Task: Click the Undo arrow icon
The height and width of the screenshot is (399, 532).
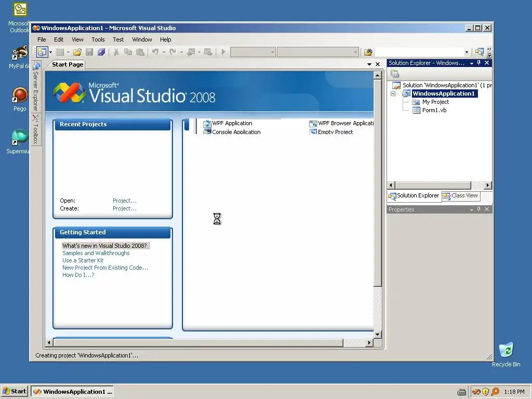Action: pos(155,52)
